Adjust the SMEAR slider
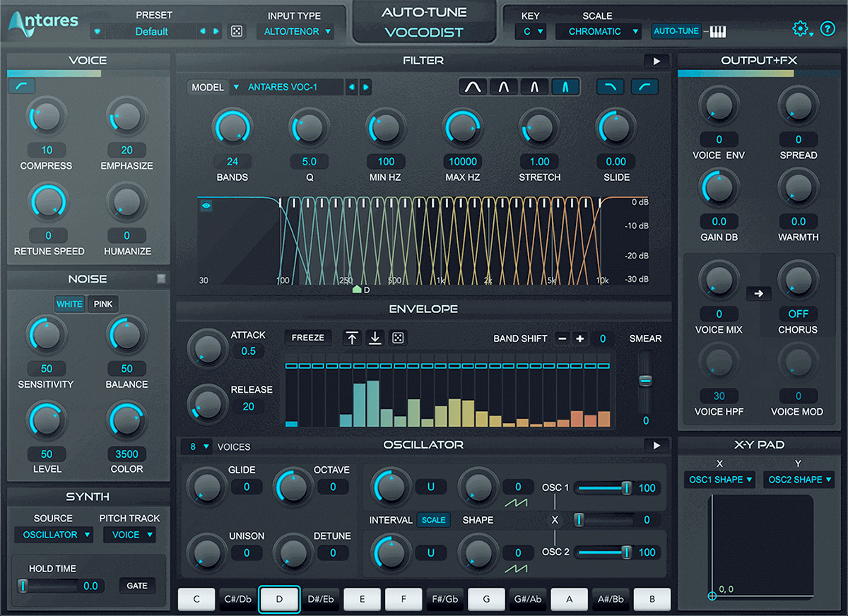This screenshot has width=848, height=616. 645,381
